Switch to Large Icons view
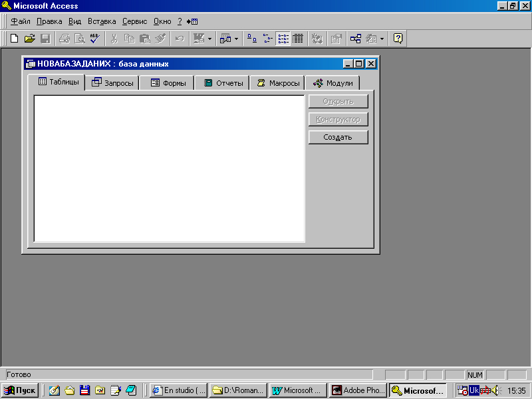 point(252,39)
